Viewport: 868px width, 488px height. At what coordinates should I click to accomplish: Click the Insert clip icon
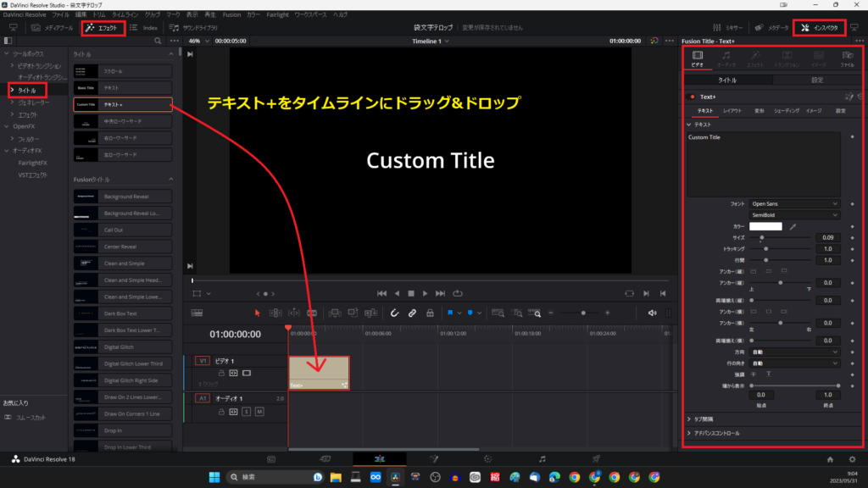pyautogui.click(x=335, y=313)
